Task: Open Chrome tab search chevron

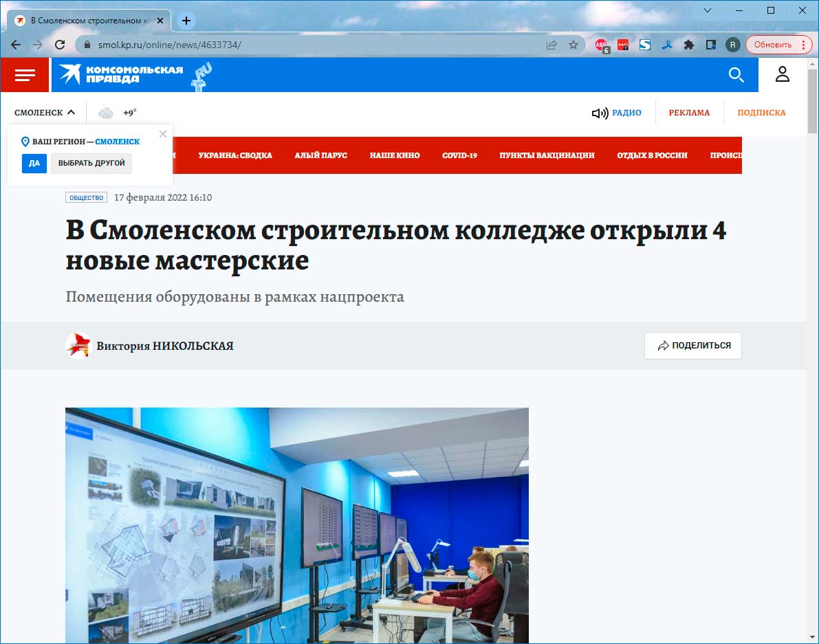Action: click(708, 10)
